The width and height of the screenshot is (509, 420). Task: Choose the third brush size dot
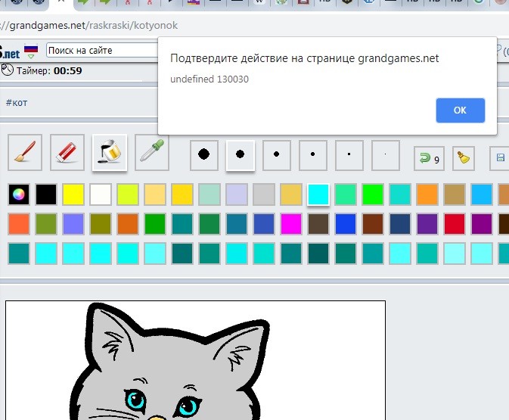[x=277, y=155]
